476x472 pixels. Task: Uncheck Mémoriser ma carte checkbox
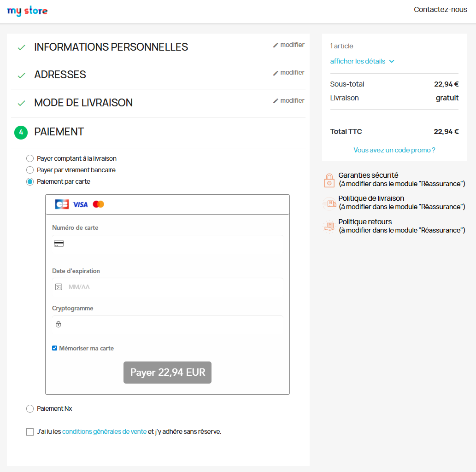[54, 348]
